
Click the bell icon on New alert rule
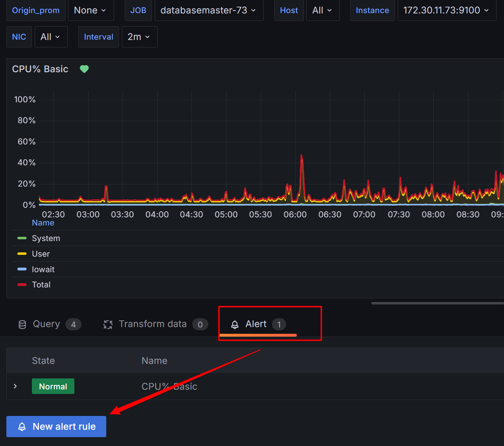click(x=22, y=427)
